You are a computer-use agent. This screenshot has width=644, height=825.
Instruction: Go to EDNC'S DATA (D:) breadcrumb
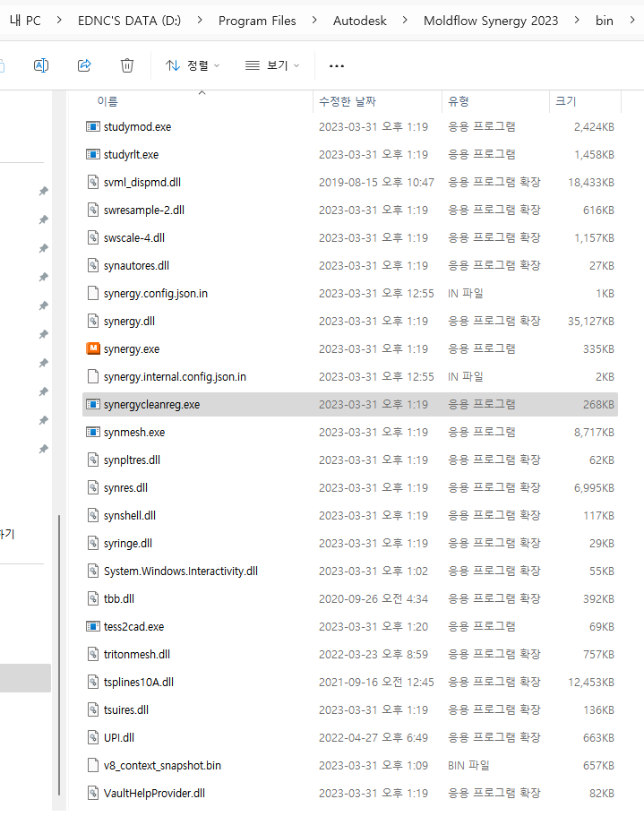pyautogui.click(x=130, y=21)
